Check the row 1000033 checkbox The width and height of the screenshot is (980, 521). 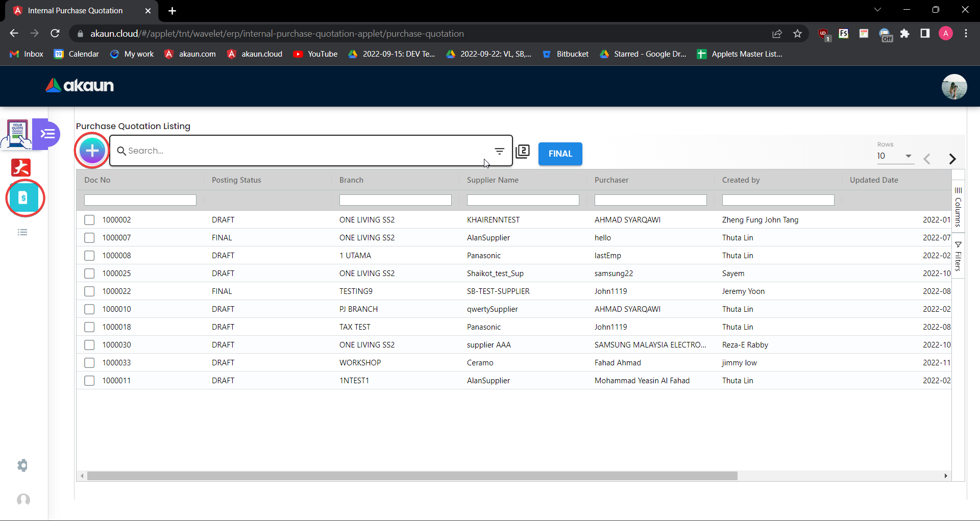(x=89, y=363)
